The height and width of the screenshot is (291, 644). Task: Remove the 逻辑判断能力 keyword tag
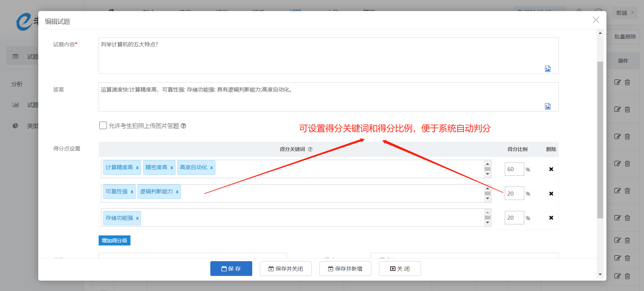tap(177, 192)
